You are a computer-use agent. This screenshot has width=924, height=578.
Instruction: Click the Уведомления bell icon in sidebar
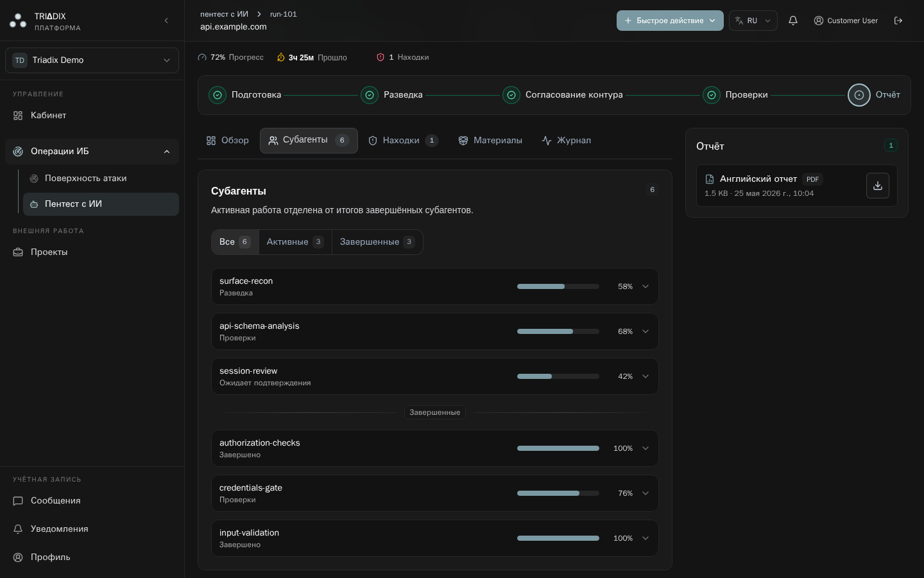18,529
